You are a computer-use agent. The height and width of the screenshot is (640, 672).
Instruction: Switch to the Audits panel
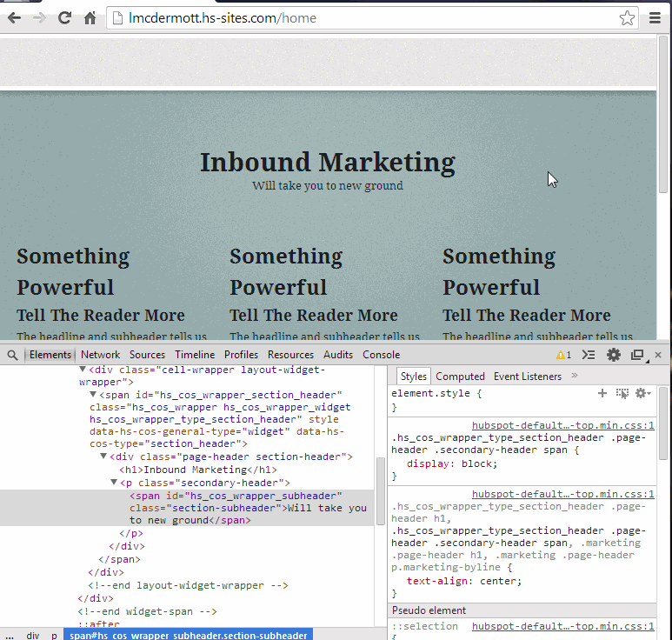pyautogui.click(x=337, y=355)
